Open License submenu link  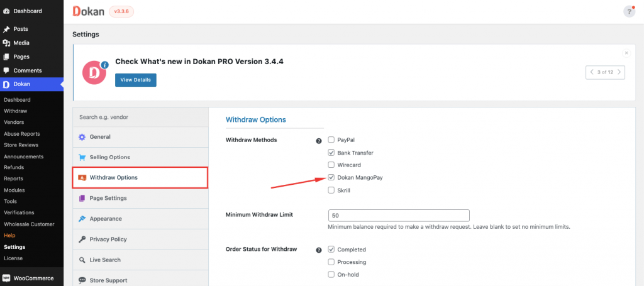pyautogui.click(x=13, y=258)
